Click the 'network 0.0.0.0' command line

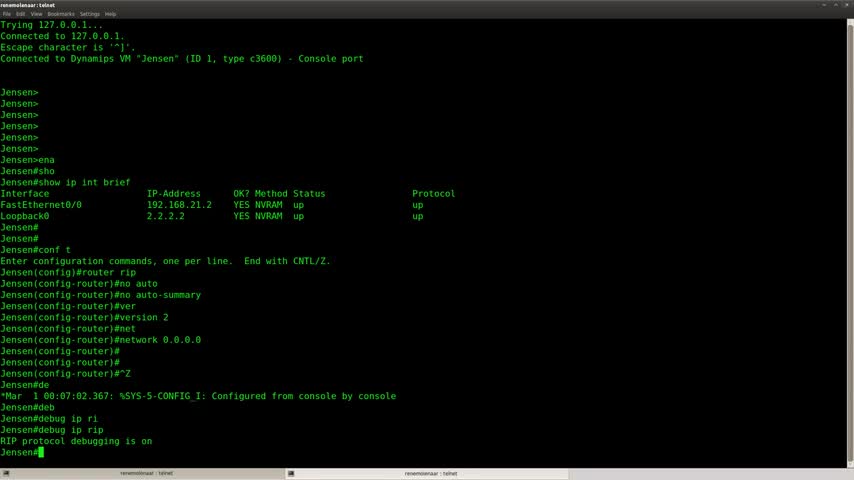[x=100, y=340]
